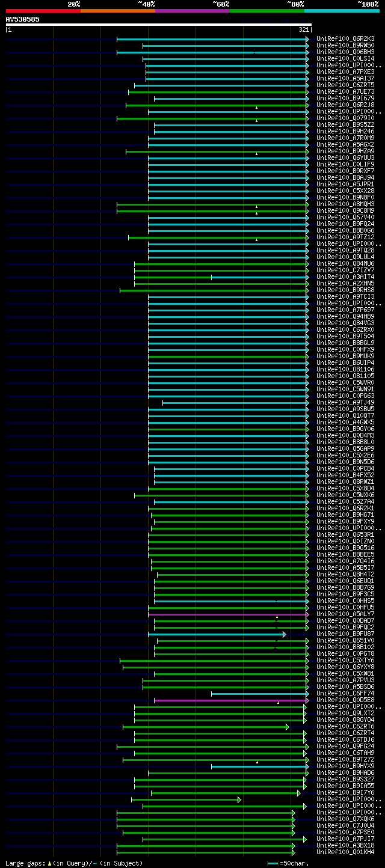Select the UniRef100_C6FF74 label

click(x=345, y=694)
